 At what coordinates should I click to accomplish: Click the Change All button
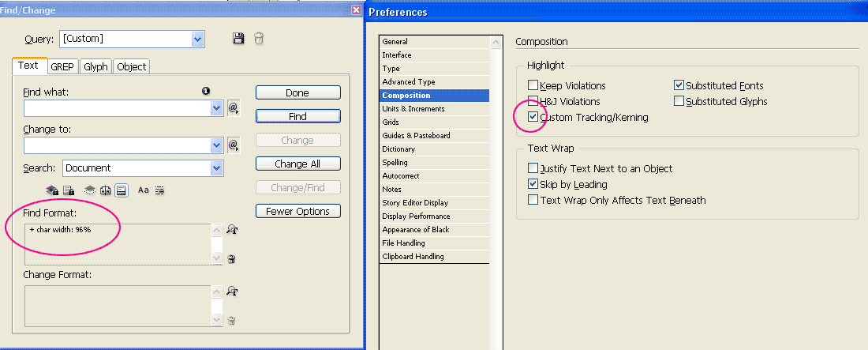tap(297, 164)
